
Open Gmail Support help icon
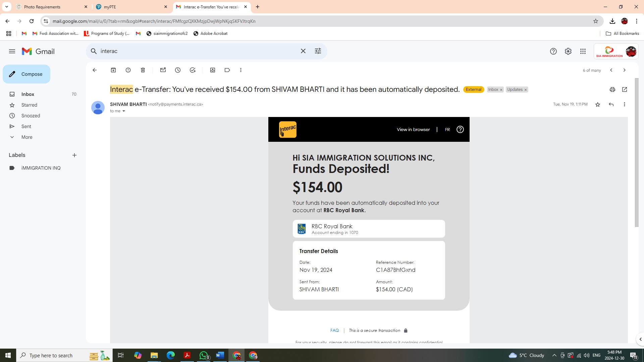pos(553,51)
